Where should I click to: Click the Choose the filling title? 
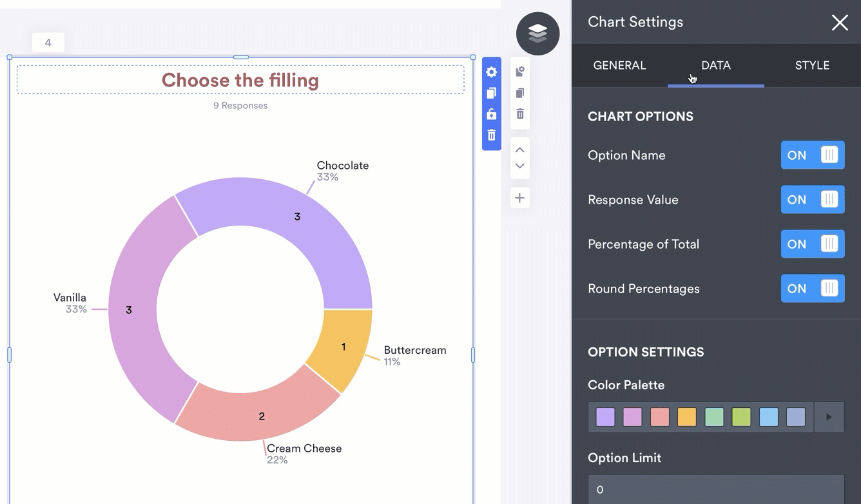coord(240,81)
